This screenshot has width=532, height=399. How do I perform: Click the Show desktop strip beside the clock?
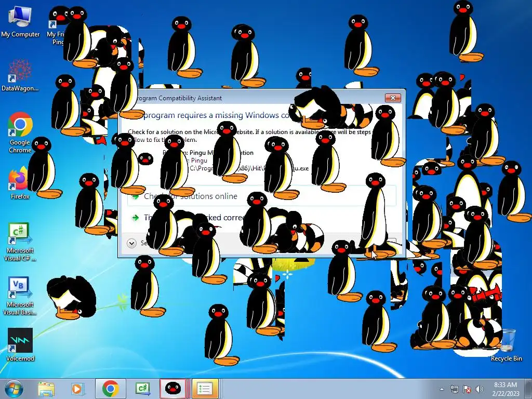(529, 389)
